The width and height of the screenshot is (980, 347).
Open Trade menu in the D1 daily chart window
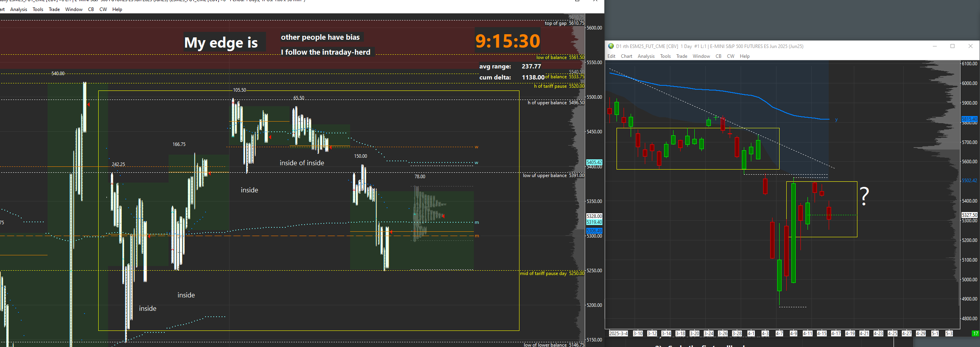tap(682, 56)
